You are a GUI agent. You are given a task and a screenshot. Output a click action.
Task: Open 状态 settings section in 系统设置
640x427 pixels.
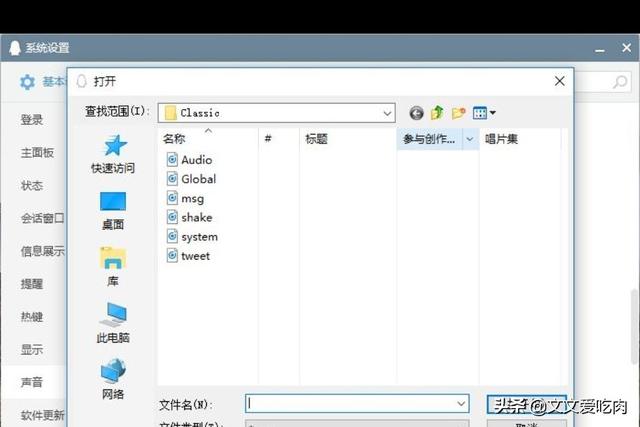point(32,186)
